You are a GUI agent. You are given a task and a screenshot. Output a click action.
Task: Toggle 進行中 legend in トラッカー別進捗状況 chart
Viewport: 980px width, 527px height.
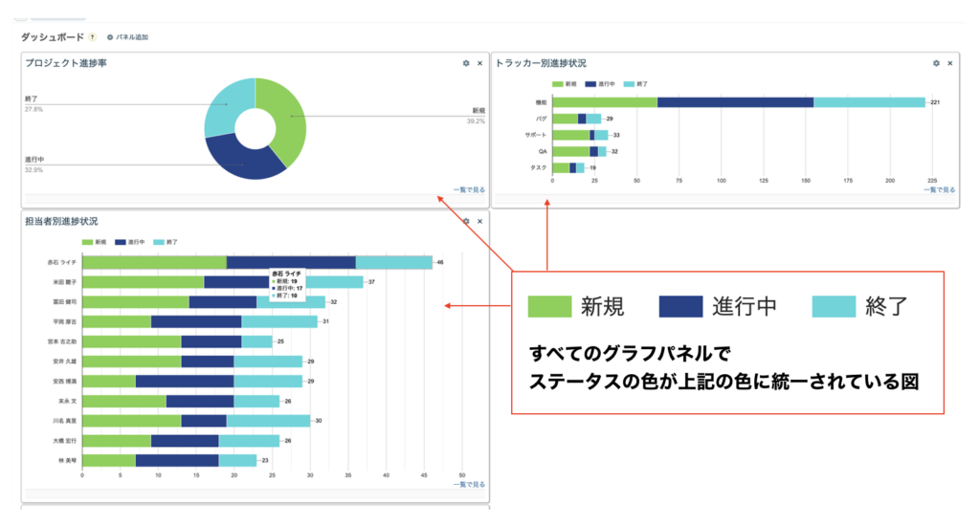[603, 83]
